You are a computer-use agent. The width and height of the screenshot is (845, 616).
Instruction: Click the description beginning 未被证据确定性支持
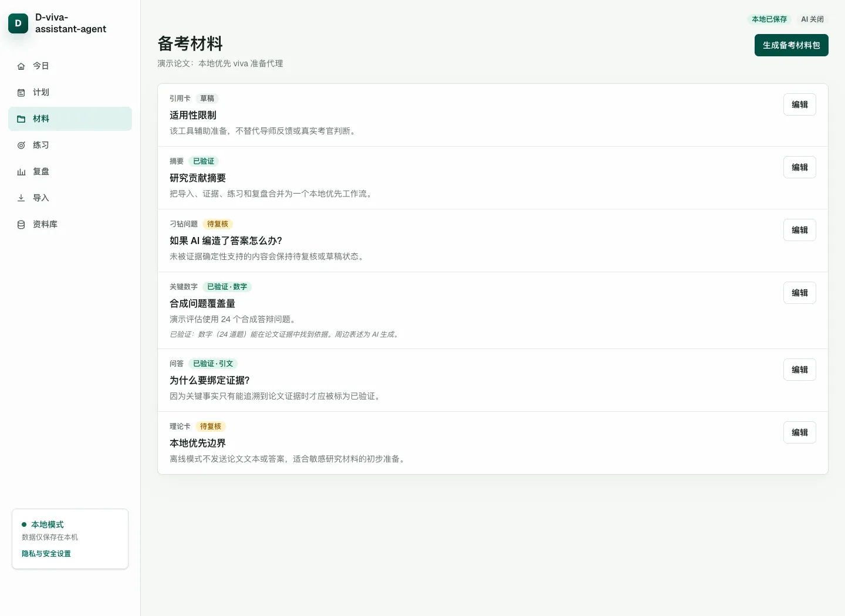(x=268, y=256)
